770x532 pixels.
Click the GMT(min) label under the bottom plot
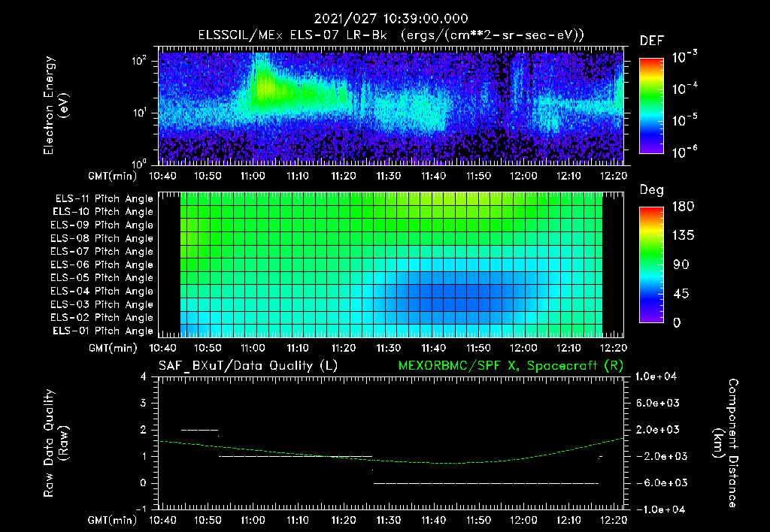click(x=113, y=520)
